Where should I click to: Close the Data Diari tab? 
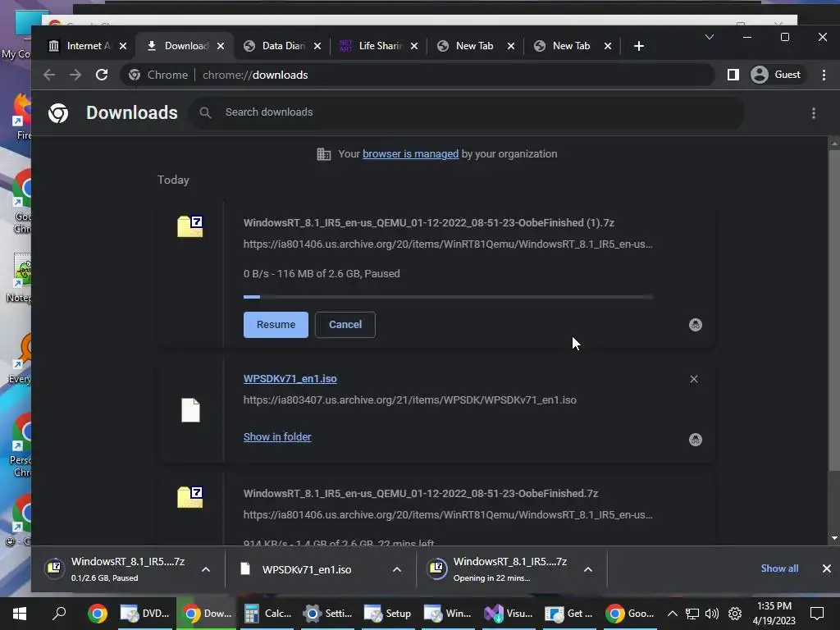[x=317, y=46]
